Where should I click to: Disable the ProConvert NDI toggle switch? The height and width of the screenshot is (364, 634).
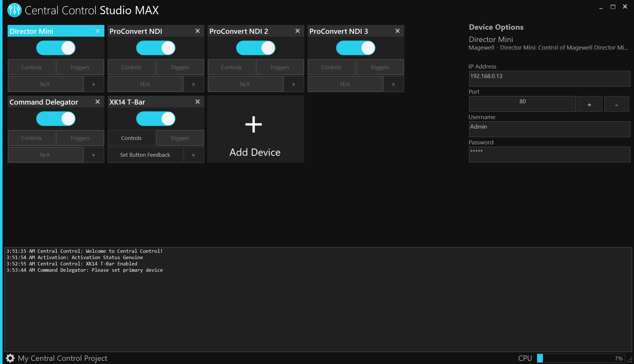[x=156, y=48]
